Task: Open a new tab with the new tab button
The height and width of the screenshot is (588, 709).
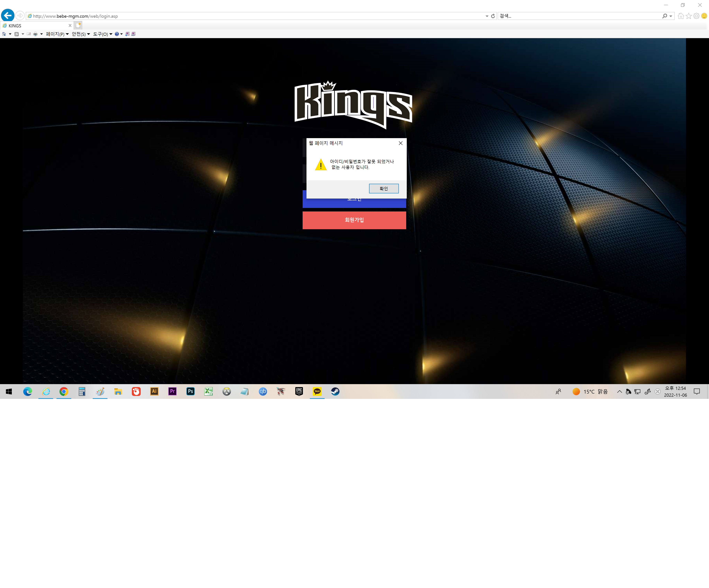Action: 78,25
